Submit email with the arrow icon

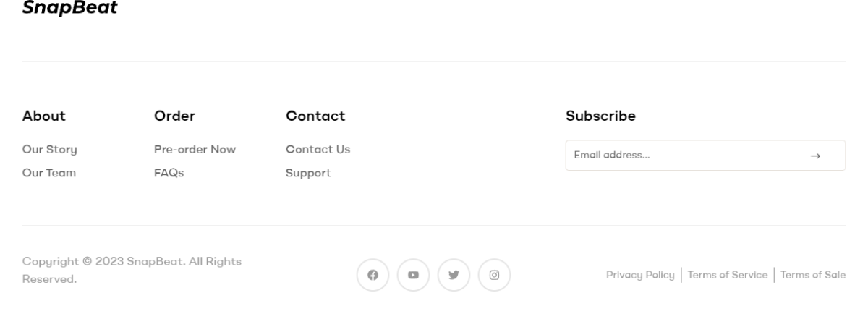coord(815,156)
